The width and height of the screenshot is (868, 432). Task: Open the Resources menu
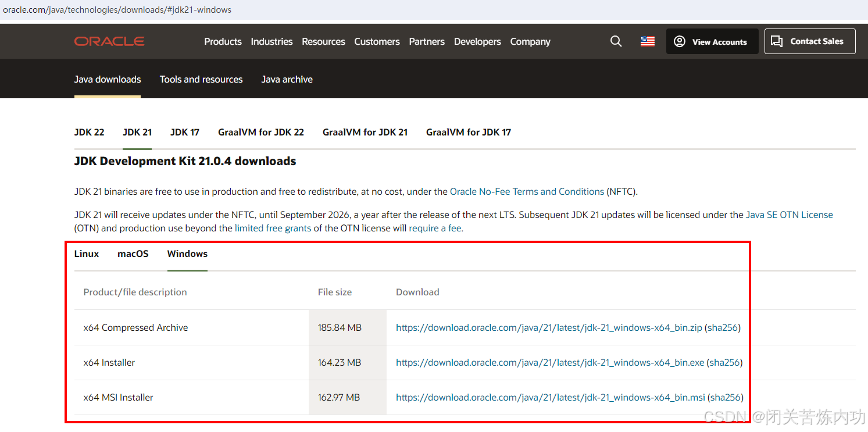pyautogui.click(x=323, y=41)
